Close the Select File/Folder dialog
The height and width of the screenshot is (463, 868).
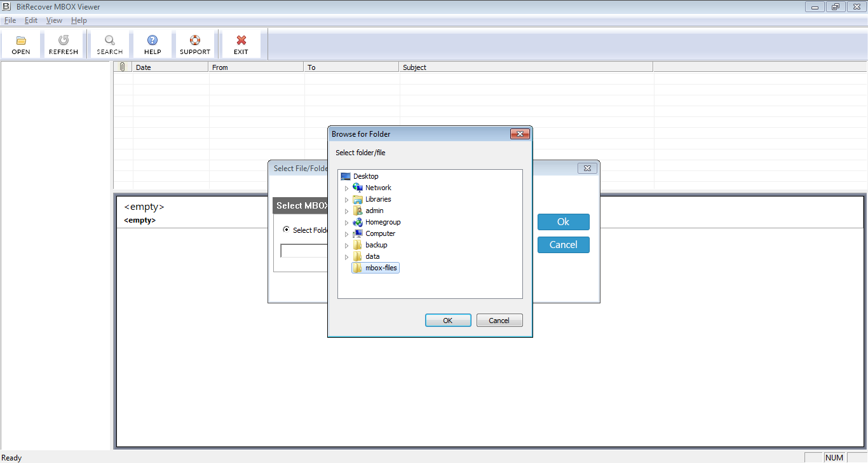[587, 169]
